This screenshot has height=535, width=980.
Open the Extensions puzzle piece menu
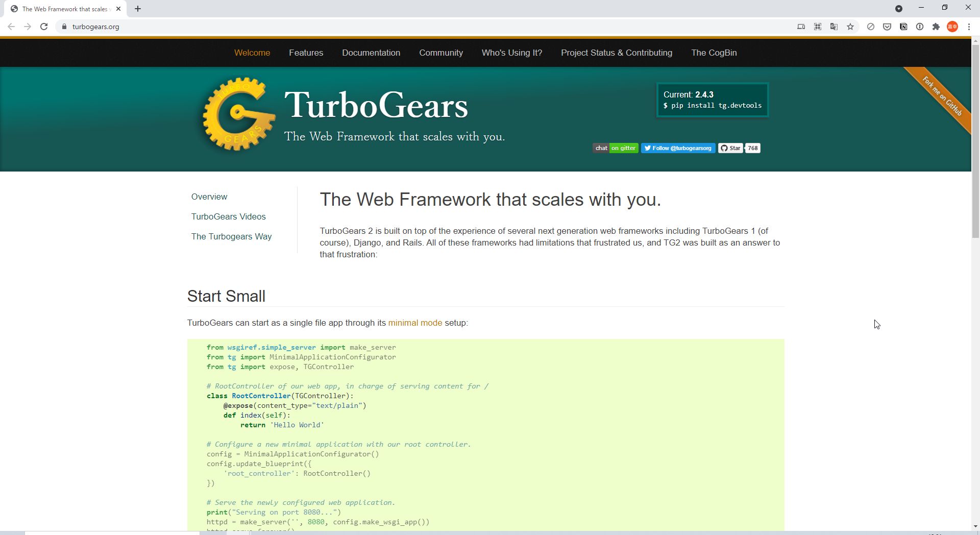point(936,27)
